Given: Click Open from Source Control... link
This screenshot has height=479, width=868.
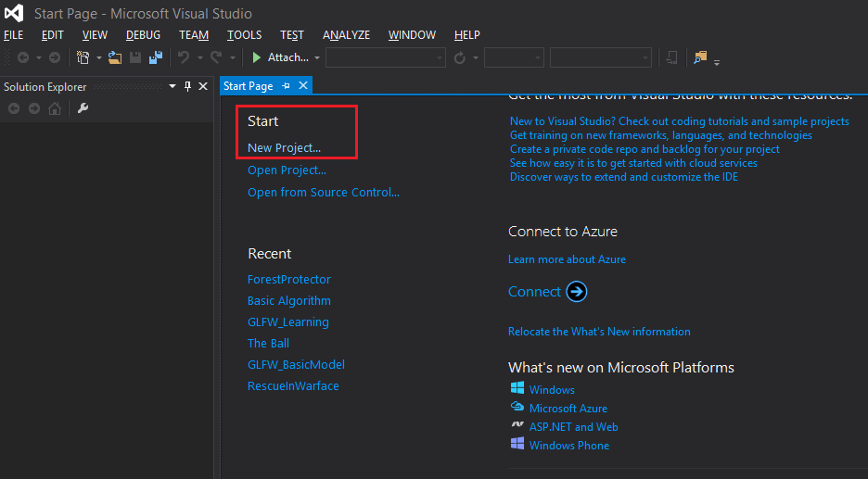Looking at the screenshot, I should (323, 193).
